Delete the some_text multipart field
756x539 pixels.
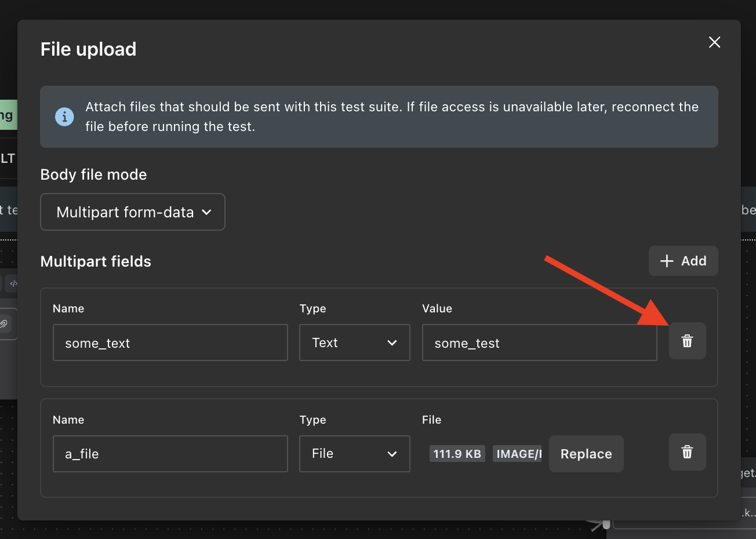click(x=687, y=341)
